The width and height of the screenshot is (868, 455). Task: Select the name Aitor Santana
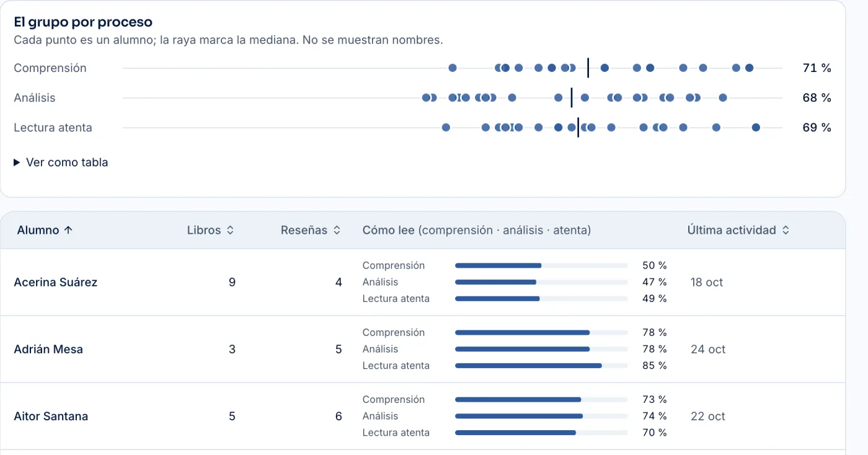tap(51, 416)
